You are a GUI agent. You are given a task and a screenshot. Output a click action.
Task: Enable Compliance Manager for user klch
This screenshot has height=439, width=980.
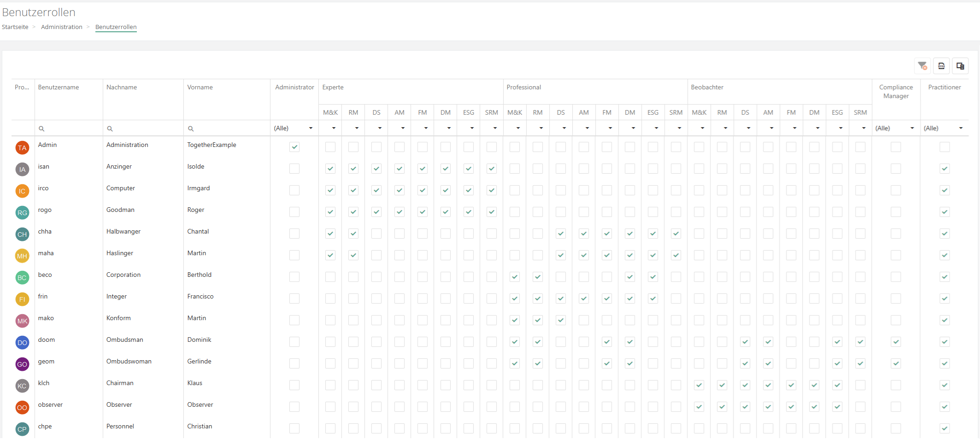tap(896, 385)
